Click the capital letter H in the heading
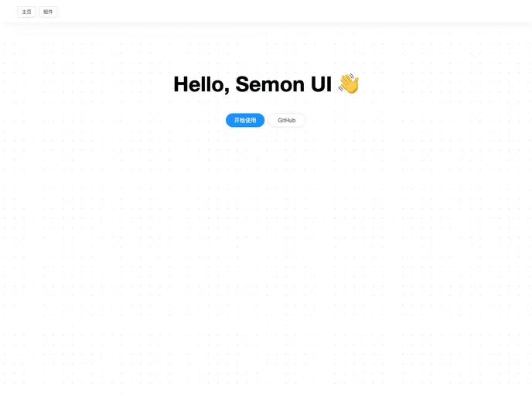The image size is (532, 396). click(x=182, y=84)
